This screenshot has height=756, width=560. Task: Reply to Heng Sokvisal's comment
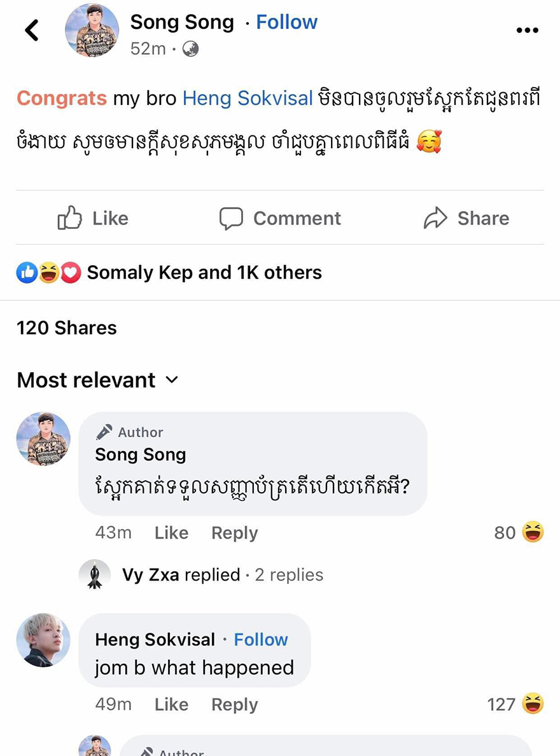pos(234,704)
